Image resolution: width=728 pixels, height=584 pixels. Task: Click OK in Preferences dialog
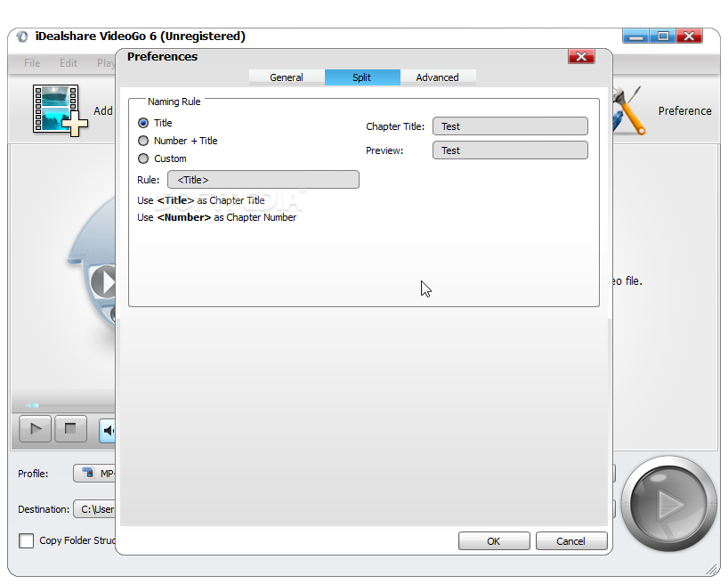[x=494, y=540]
